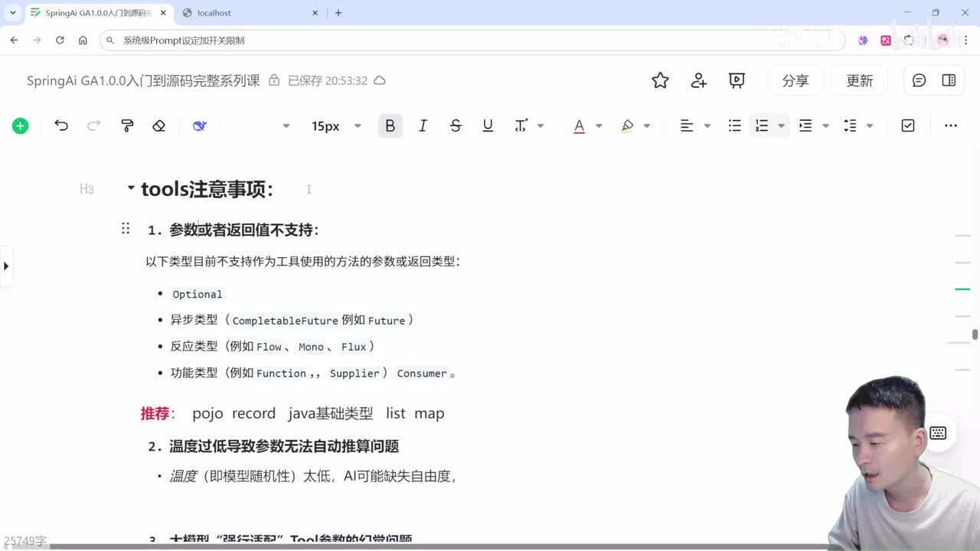Viewport: 980px width, 551px height.
Task: Apply the highlight color
Action: pyautogui.click(x=628, y=126)
